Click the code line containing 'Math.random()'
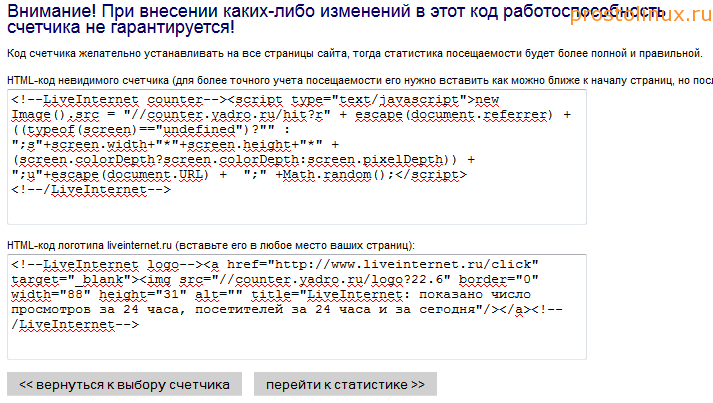 [239, 175]
